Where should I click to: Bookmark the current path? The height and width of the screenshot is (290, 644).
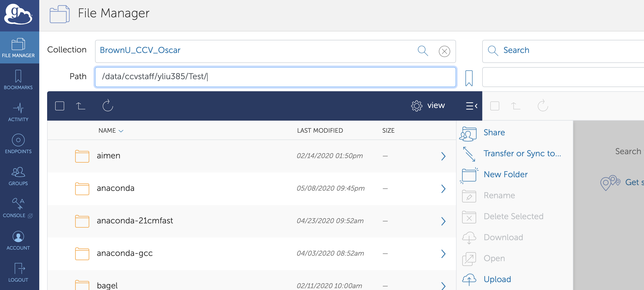click(x=469, y=78)
